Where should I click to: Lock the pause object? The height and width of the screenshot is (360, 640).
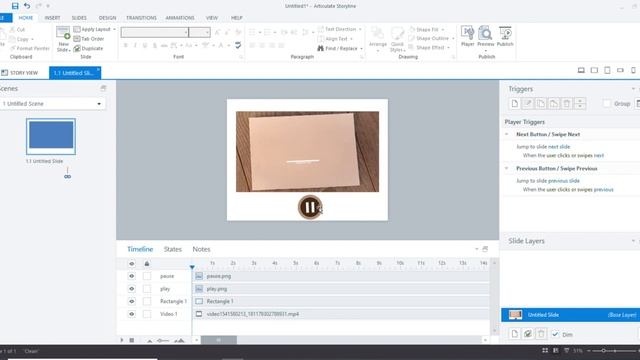coord(147,276)
